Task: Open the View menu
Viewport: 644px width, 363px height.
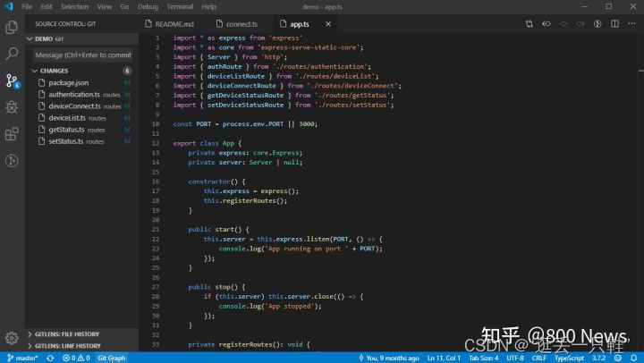Action: (x=105, y=6)
